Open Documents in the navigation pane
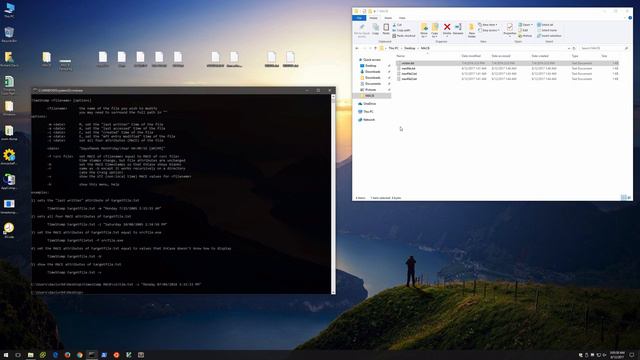 [372, 83]
